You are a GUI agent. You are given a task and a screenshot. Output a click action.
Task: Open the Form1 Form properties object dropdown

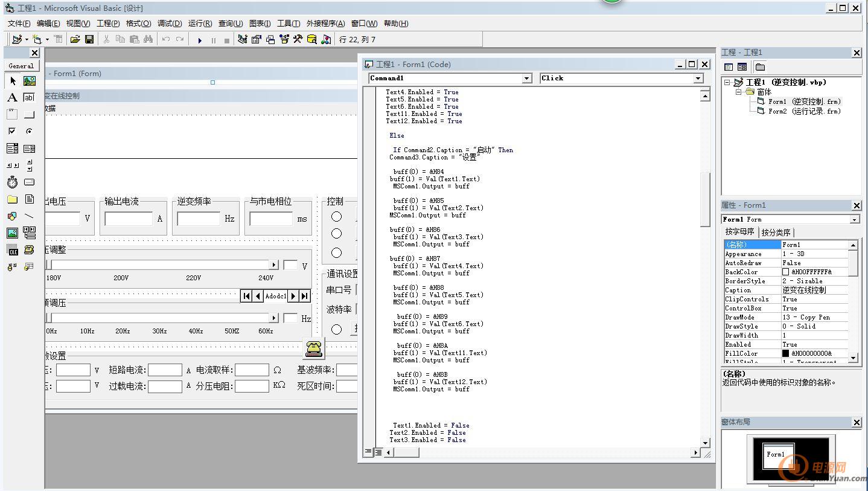pyautogui.click(x=854, y=219)
